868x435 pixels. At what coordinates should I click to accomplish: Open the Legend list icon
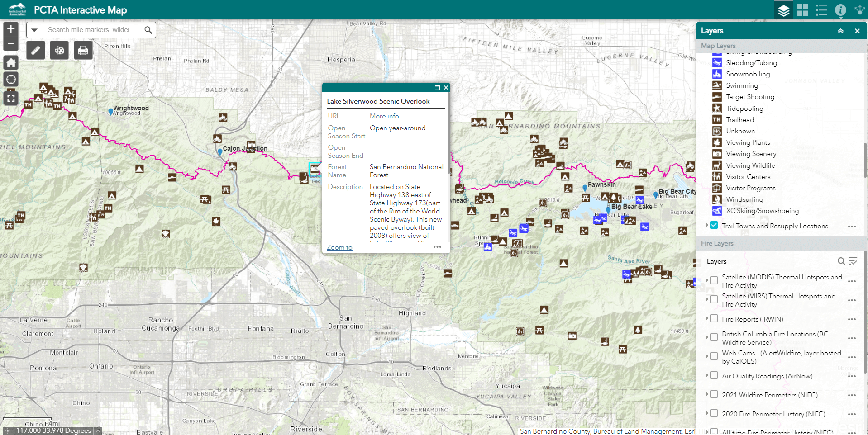(821, 10)
